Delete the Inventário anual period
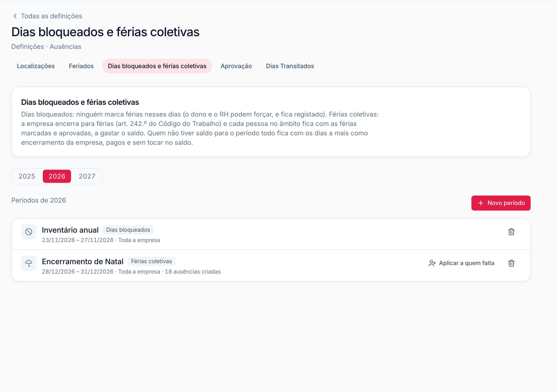Viewport: 557px width, 392px height. [x=511, y=232]
